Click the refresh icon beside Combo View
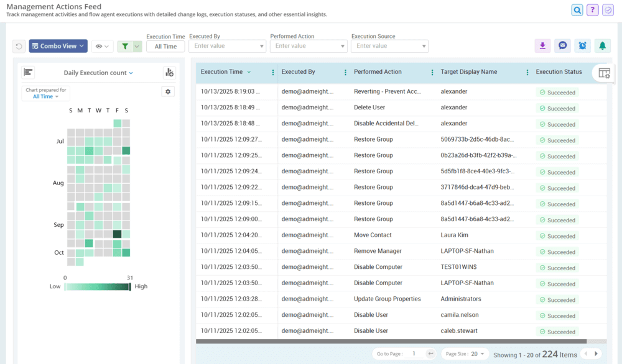Screen dimensions: 622x364 click(x=17, y=45)
